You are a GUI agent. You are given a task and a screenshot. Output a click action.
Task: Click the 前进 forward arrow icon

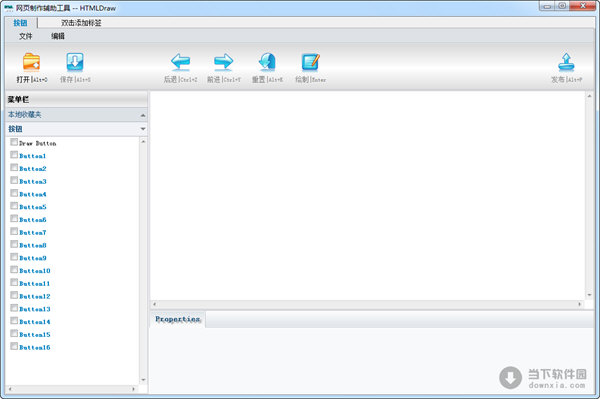coord(223,62)
